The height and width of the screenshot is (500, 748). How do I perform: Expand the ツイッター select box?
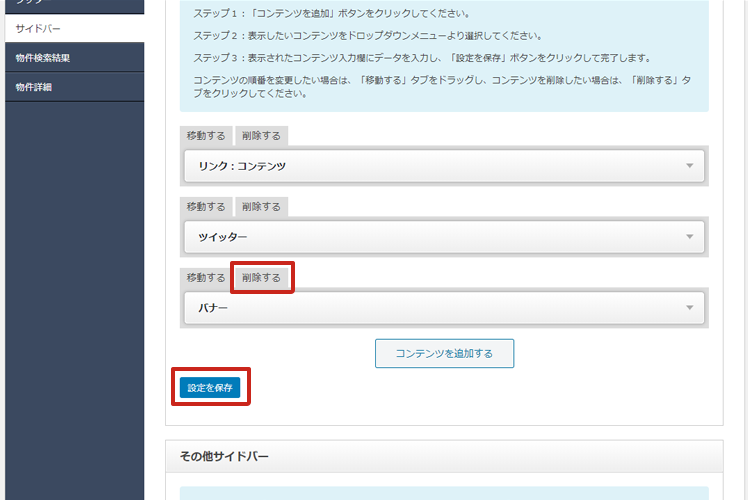(440, 237)
